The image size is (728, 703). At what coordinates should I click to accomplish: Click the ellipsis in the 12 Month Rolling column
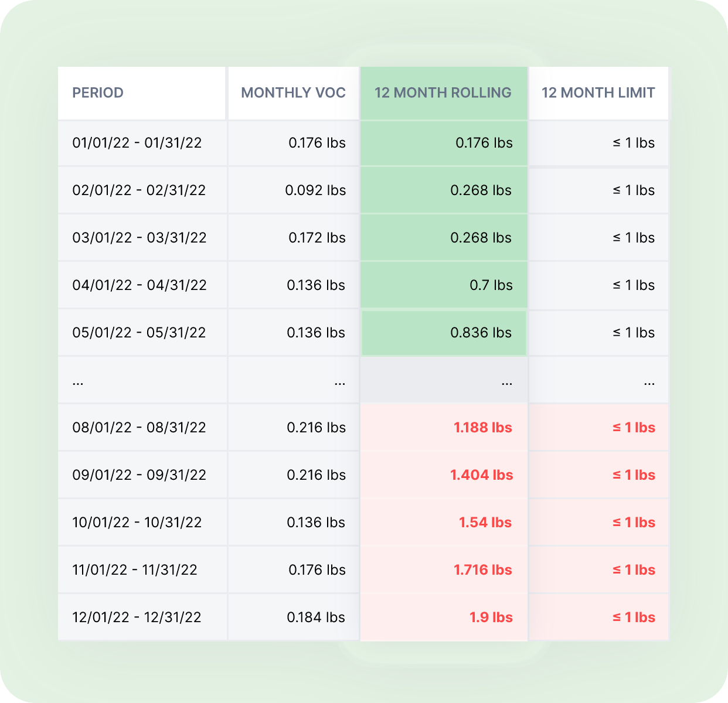(x=507, y=382)
